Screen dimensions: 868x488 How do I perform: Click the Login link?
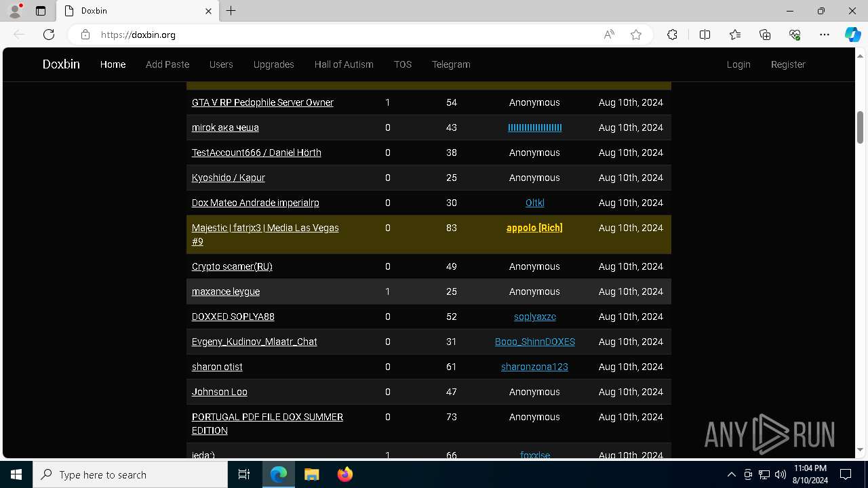(x=738, y=64)
